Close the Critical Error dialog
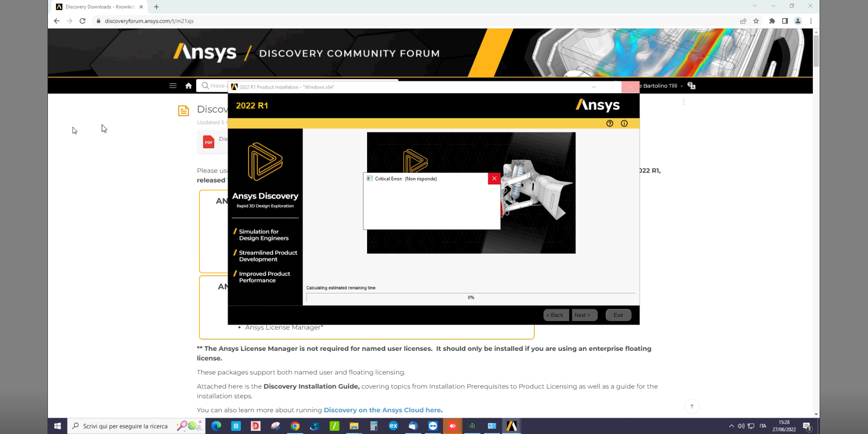 (x=494, y=179)
